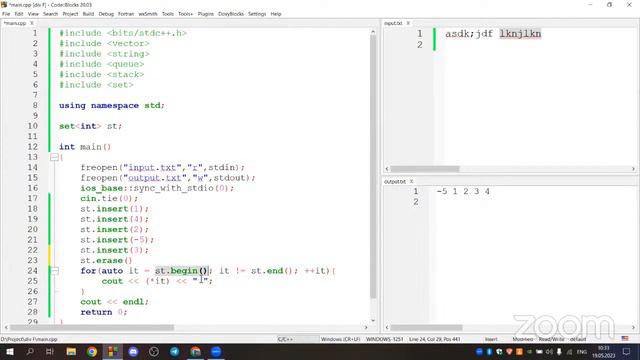The height and width of the screenshot is (360, 640).
Task: Click the ENG input language indicator
Action: click(x=582, y=351)
